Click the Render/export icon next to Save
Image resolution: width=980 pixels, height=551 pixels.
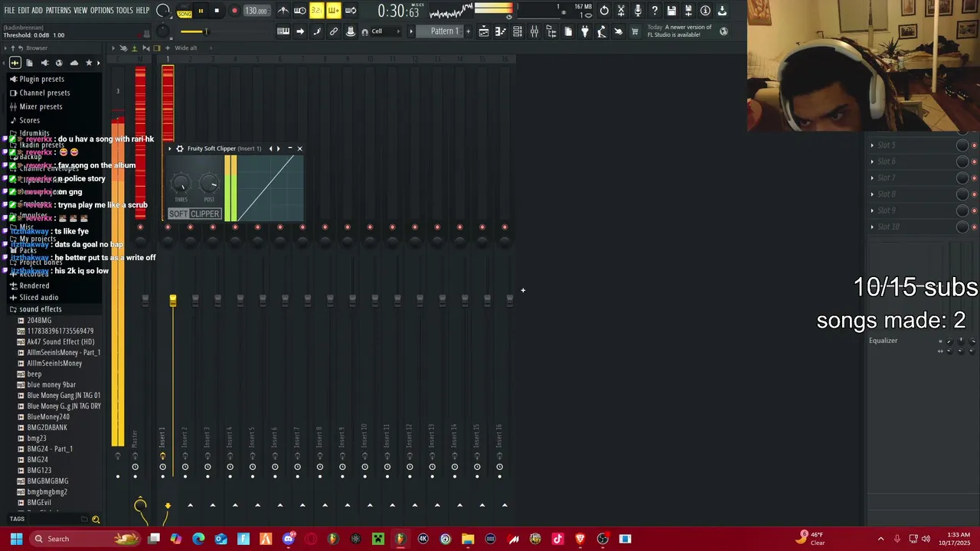coord(688,11)
